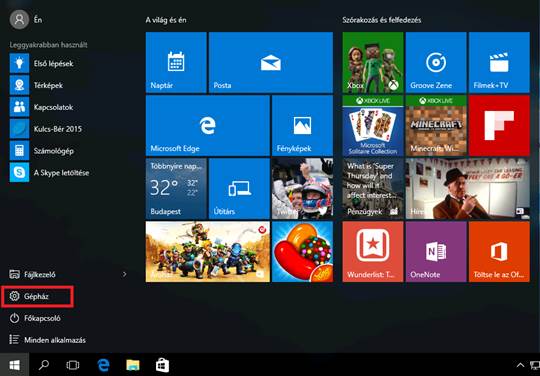
Task: Open the Filmek+TV tile
Action: point(499,62)
